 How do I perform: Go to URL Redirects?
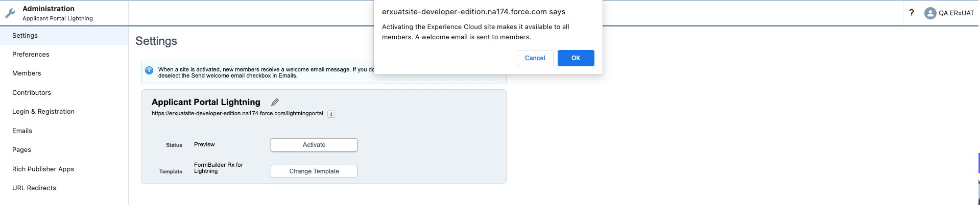click(x=34, y=188)
